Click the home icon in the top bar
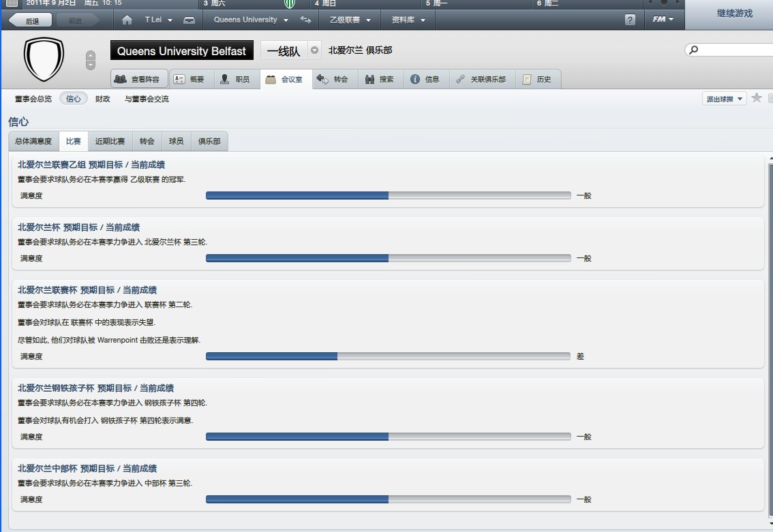Viewport: 773px width, 532px height. click(x=127, y=20)
